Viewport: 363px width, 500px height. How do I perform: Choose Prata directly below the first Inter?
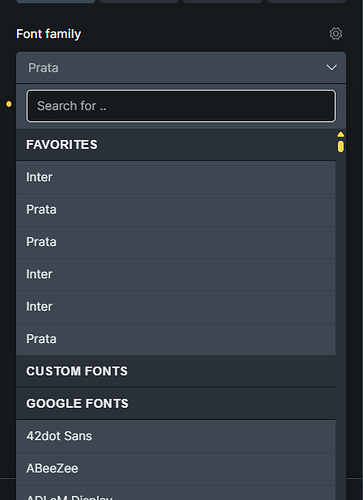pyautogui.click(x=176, y=210)
